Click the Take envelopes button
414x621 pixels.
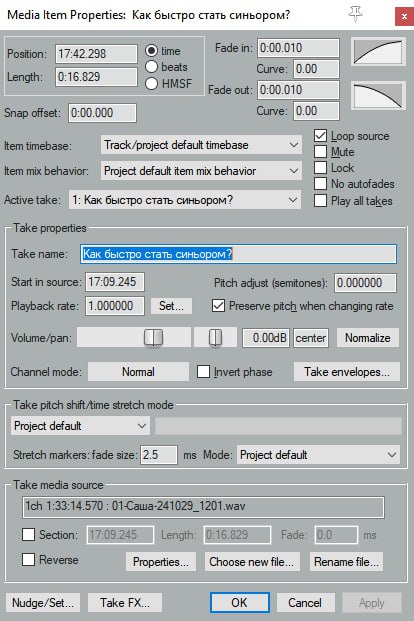[x=347, y=372]
